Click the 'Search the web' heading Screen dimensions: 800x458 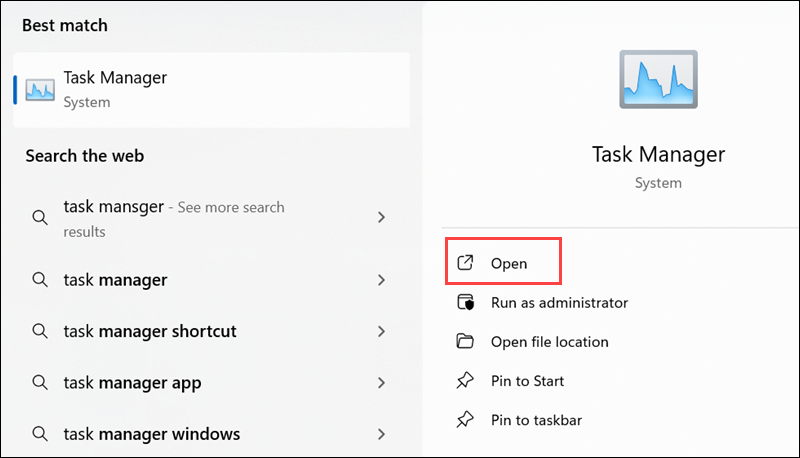click(85, 156)
